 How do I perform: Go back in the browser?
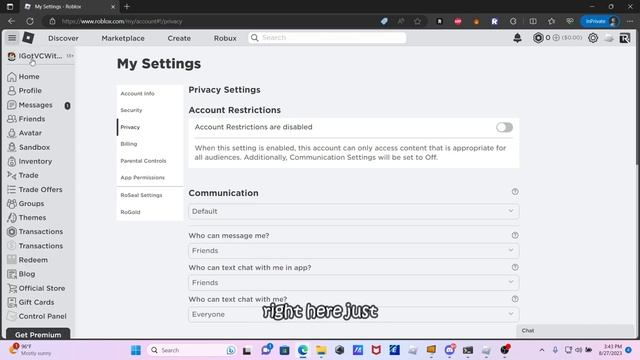pyautogui.click(x=11, y=21)
